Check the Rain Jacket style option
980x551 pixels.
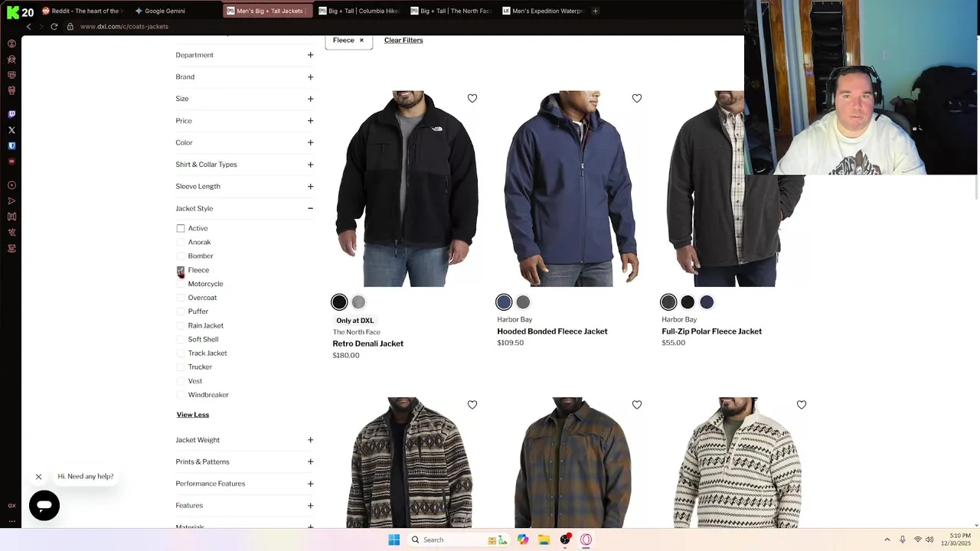coord(181,326)
